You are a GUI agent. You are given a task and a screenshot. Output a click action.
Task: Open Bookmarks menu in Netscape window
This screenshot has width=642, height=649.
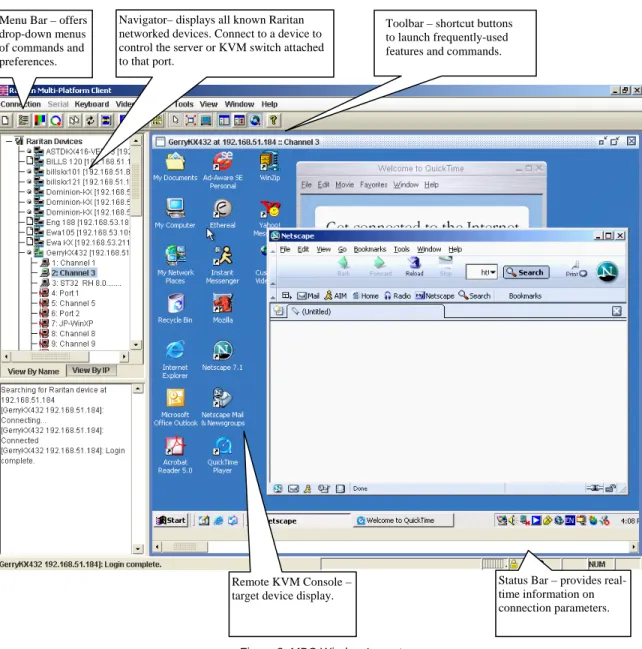370,249
